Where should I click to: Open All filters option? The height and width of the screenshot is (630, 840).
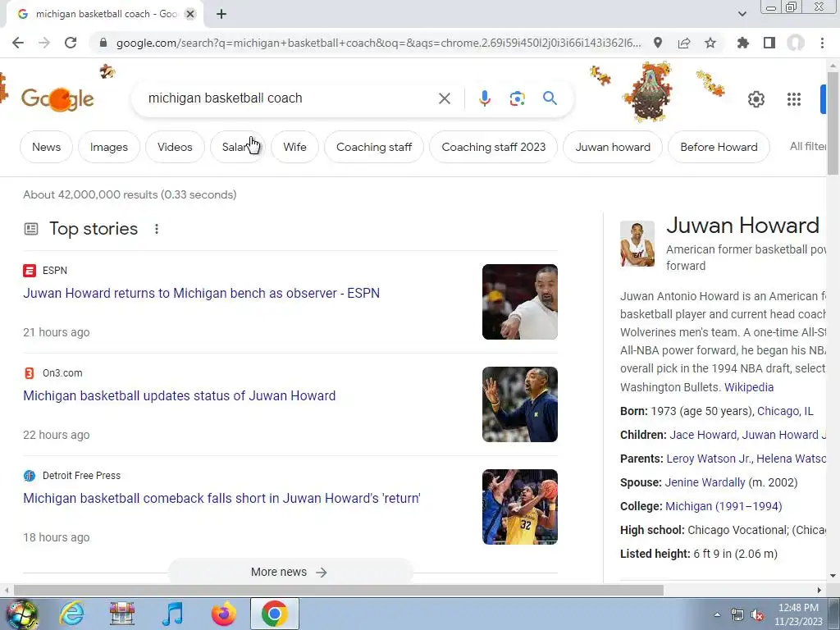807,146
